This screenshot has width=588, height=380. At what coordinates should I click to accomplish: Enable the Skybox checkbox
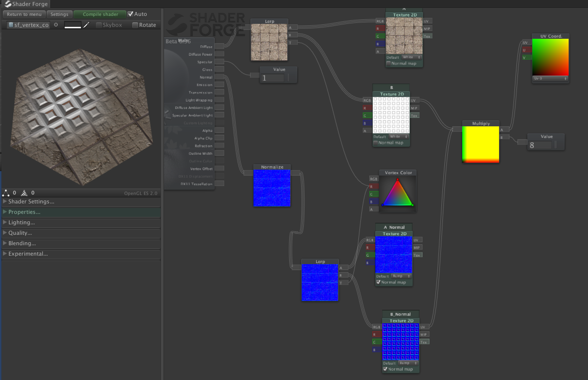pos(99,25)
